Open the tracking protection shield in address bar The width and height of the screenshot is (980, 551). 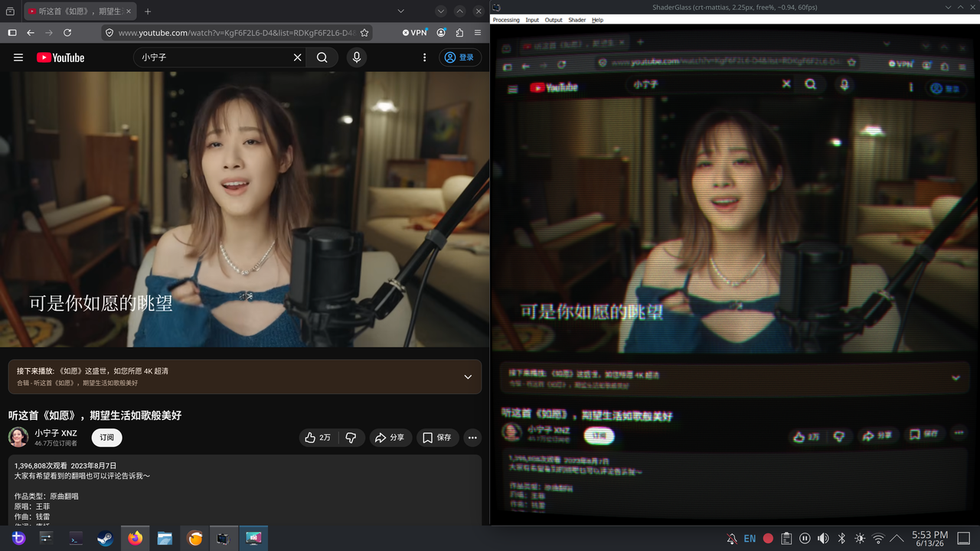coord(109,33)
